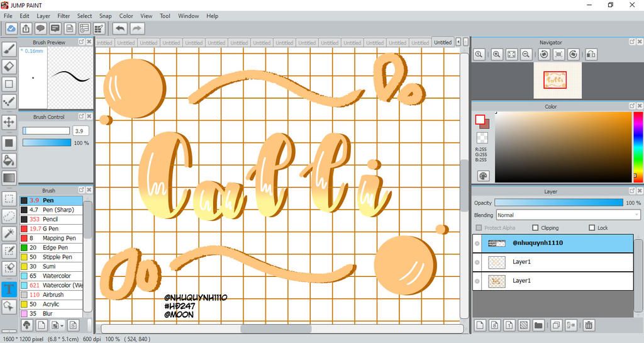Click the layer Opacity slider
644x343 pixels.
pos(558,203)
